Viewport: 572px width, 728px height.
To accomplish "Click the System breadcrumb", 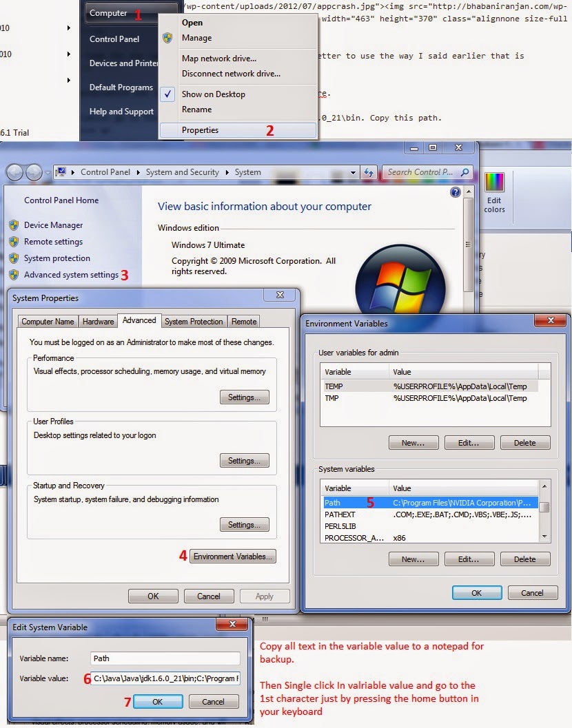I will click(247, 171).
